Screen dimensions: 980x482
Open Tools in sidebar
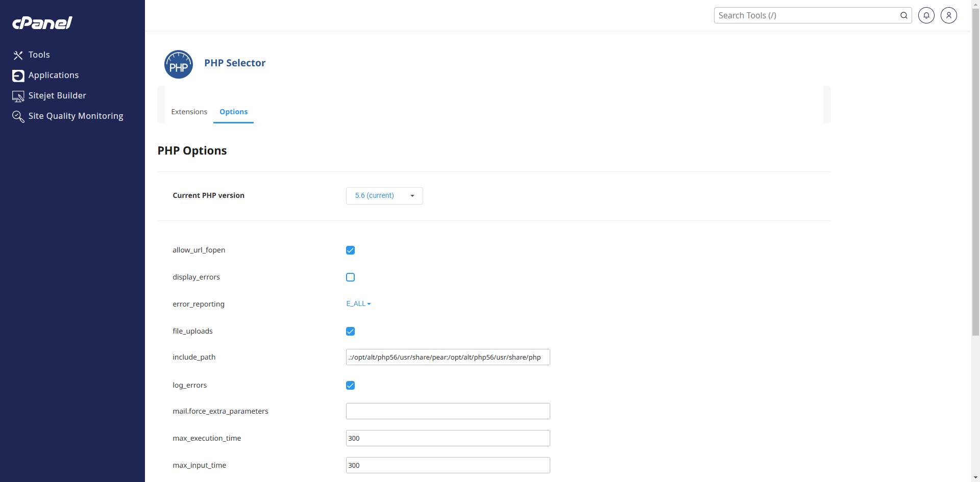pos(39,55)
